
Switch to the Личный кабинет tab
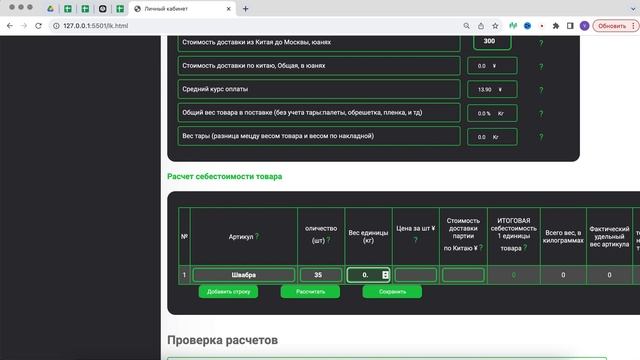click(182, 9)
